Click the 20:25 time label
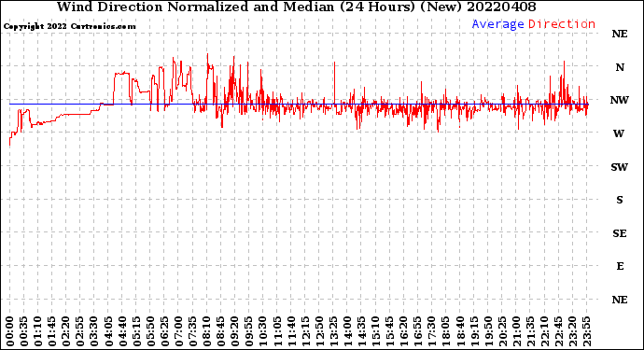This screenshot has height=350, width=644. pos(502,331)
